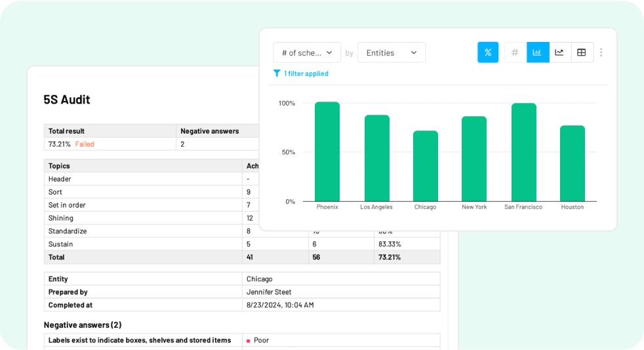Expand the Entities grouping dropdown
The width and height of the screenshot is (644, 350).
(392, 52)
